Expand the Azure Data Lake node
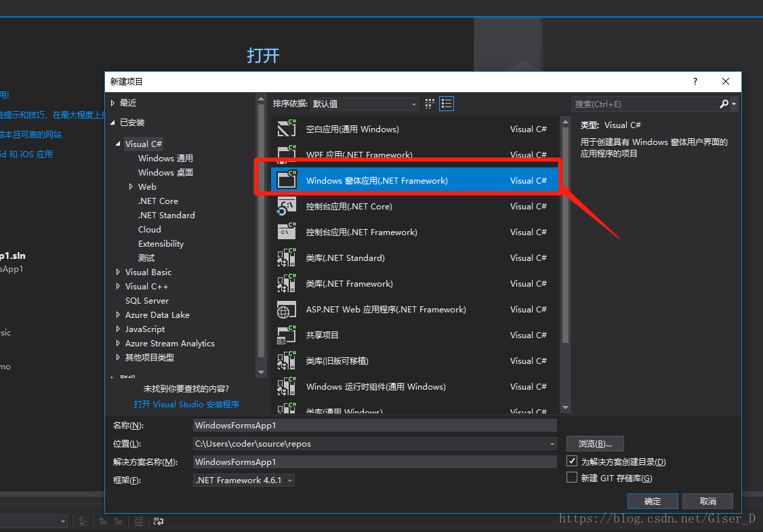 coord(118,315)
